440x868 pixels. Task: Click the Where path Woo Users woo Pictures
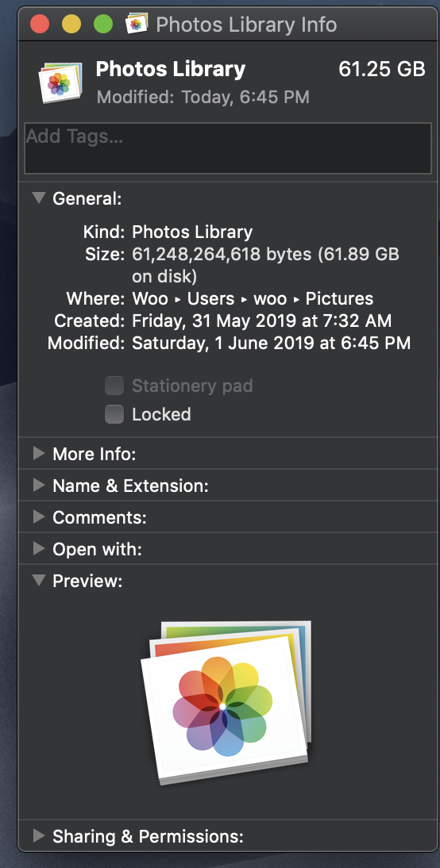click(253, 299)
